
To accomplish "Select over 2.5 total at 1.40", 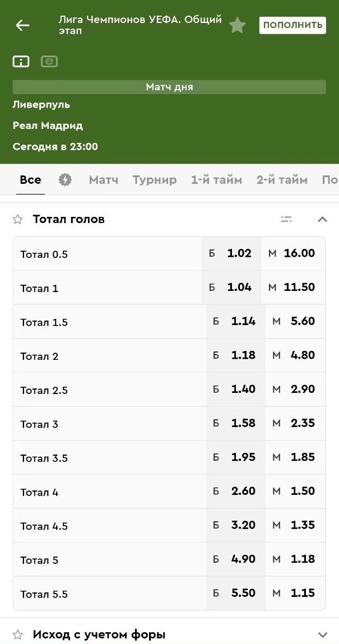I will [235, 389].
